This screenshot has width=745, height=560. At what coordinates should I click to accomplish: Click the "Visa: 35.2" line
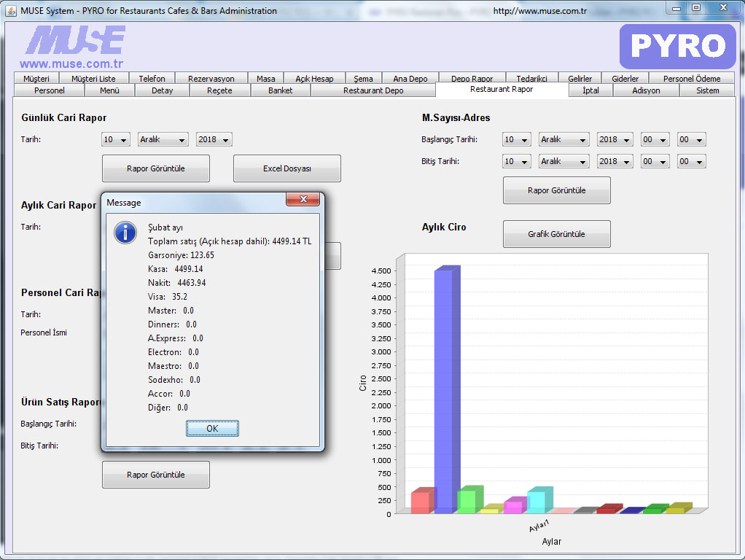pyautogui.click(x=168, y=296)
